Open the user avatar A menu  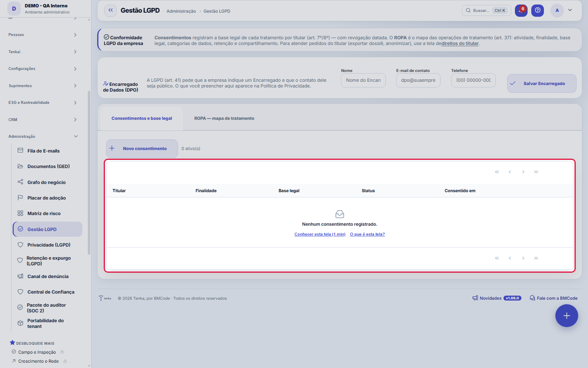pos(557,11)
